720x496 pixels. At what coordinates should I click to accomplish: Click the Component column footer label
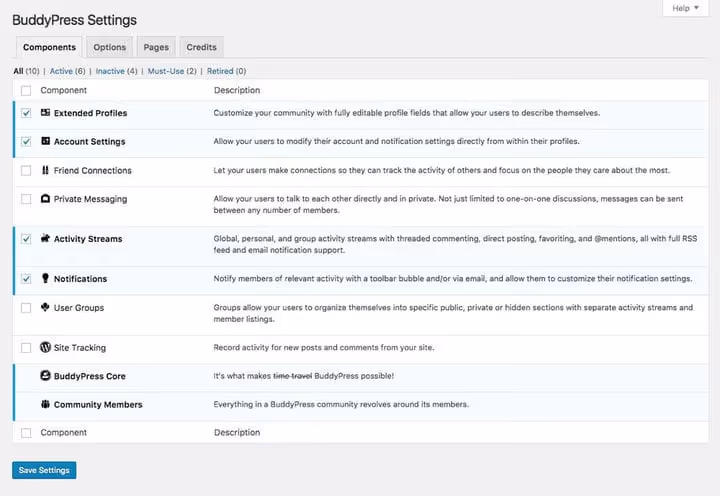tap(63, 433)
